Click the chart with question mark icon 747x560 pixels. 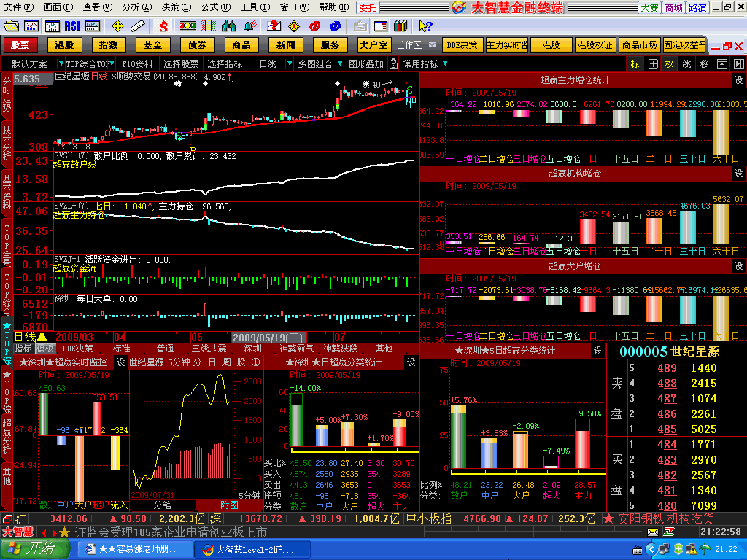coord(274,26)
